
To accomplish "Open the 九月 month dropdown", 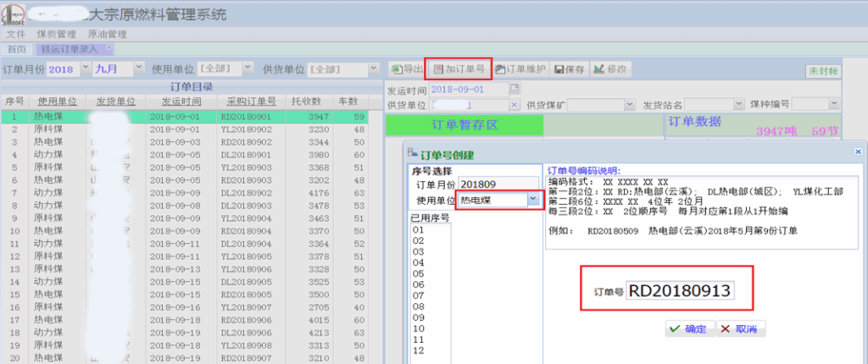I will pyautogui.click(x=139, y=68).
